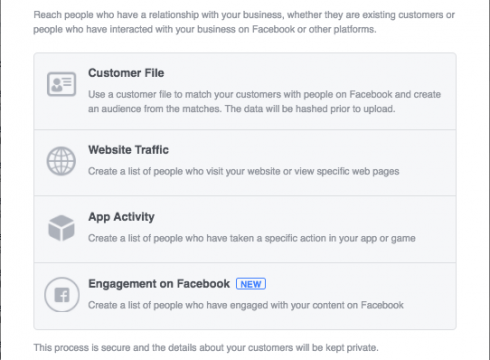This screenshot has width=490, height=360.
Task: Click 'specific action in your app' description
Action: (x=252, y=238)
